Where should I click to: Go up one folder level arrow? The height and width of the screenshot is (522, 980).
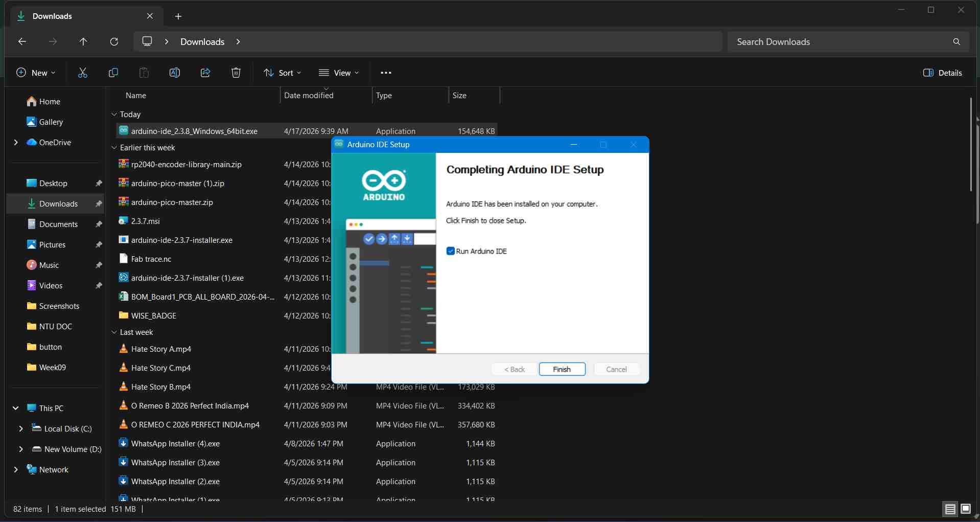83,41
